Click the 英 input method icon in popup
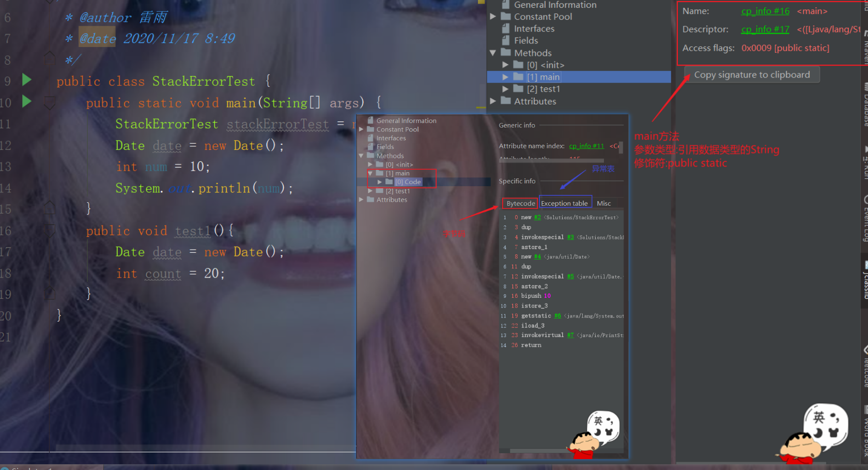Viewport: 868px width, 470px height. click(598, 421)
